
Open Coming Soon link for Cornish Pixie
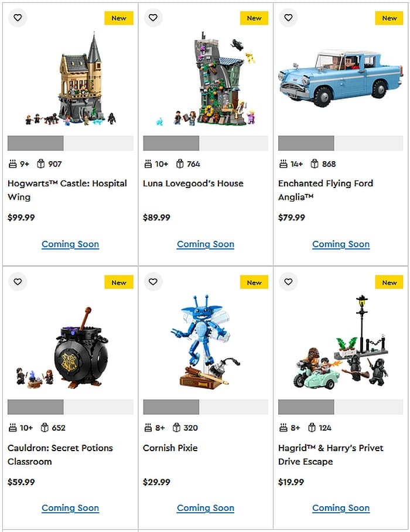click(206, 508)
